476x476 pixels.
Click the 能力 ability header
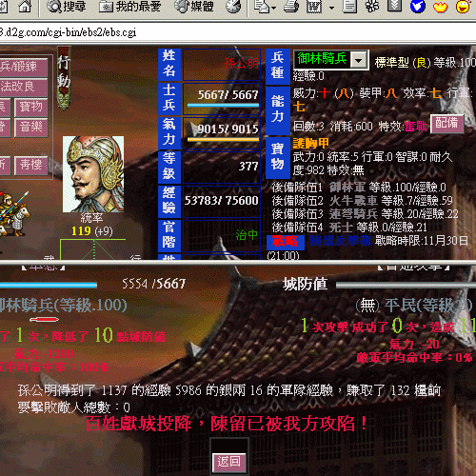278,110
